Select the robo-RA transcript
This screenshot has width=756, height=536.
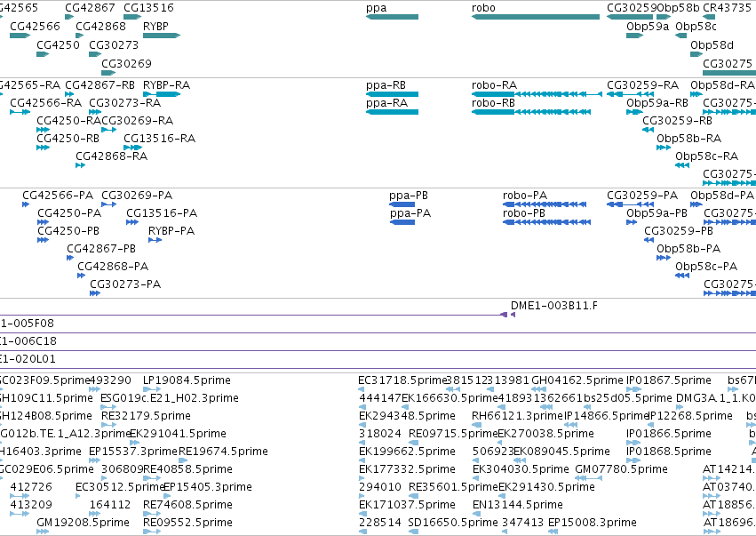[537, 94]
